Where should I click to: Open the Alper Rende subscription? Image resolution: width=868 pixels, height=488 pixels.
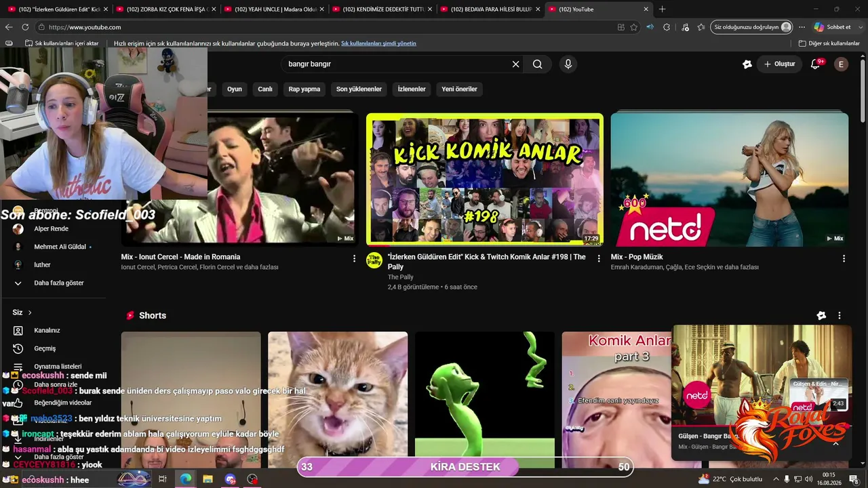pos(51,229)
